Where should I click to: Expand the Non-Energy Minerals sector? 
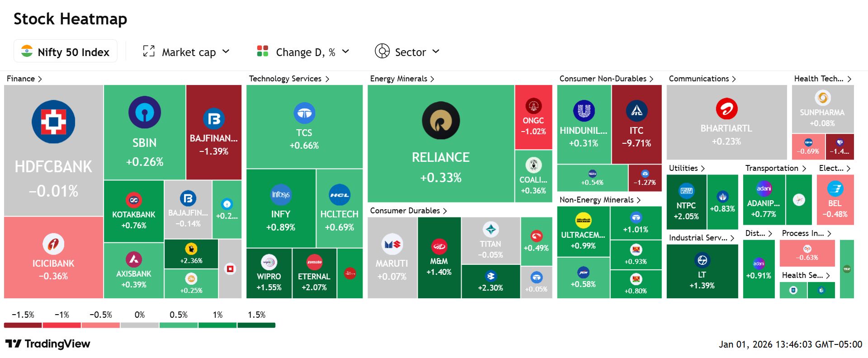600,200
